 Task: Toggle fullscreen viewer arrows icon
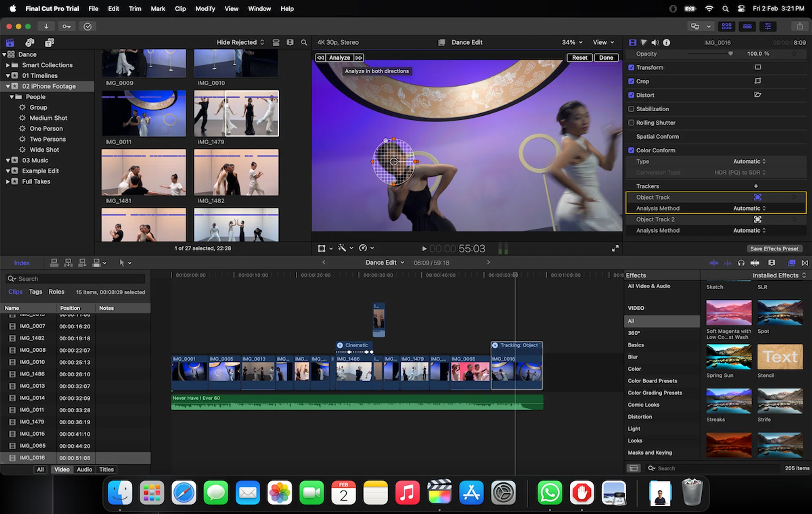(615, 249)
